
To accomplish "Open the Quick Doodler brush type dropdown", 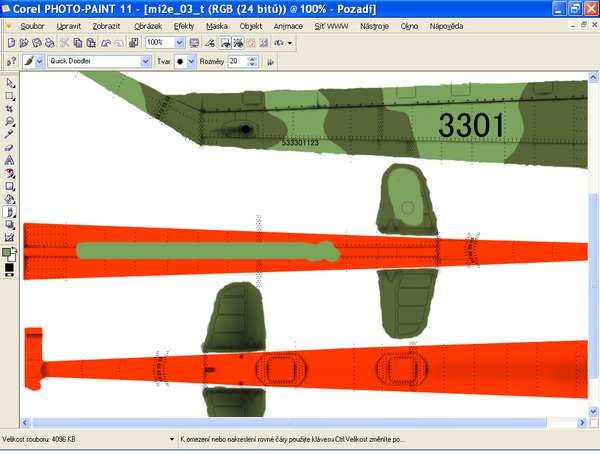I will click(145, 61).
